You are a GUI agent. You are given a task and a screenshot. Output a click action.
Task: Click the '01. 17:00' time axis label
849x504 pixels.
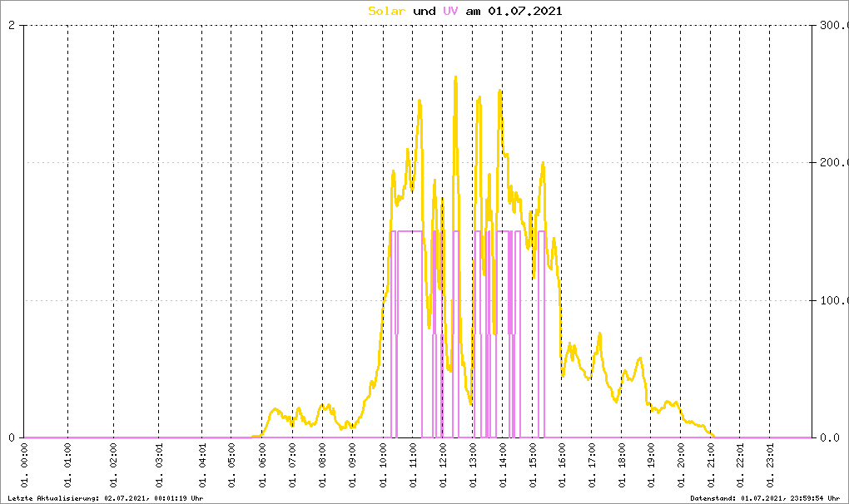[x=591, y=466]
